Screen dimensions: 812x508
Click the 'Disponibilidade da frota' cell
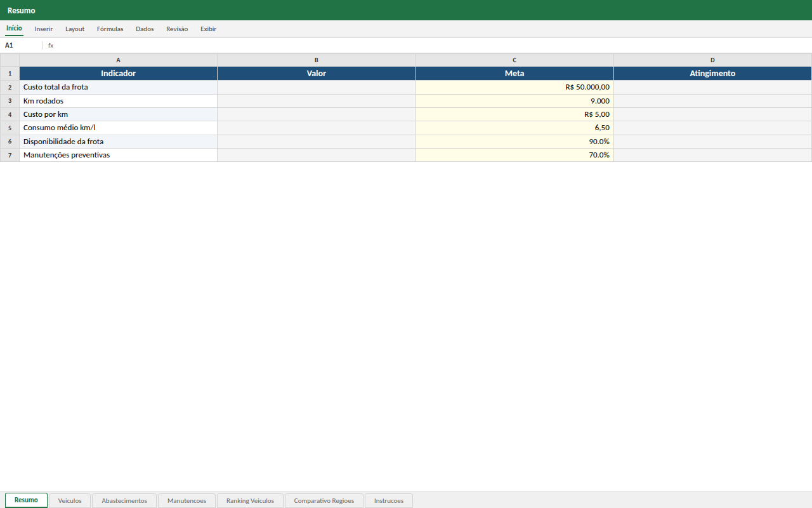[118, 142]
